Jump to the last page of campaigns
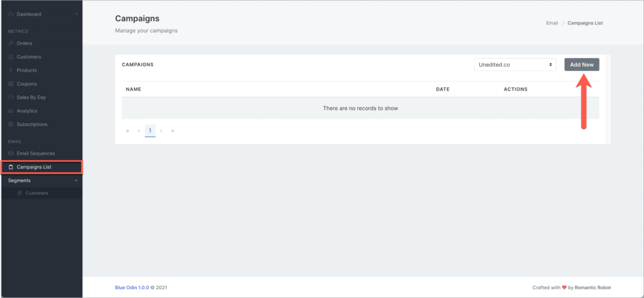This screenshot has height=298, width=644. coord(172,131)
